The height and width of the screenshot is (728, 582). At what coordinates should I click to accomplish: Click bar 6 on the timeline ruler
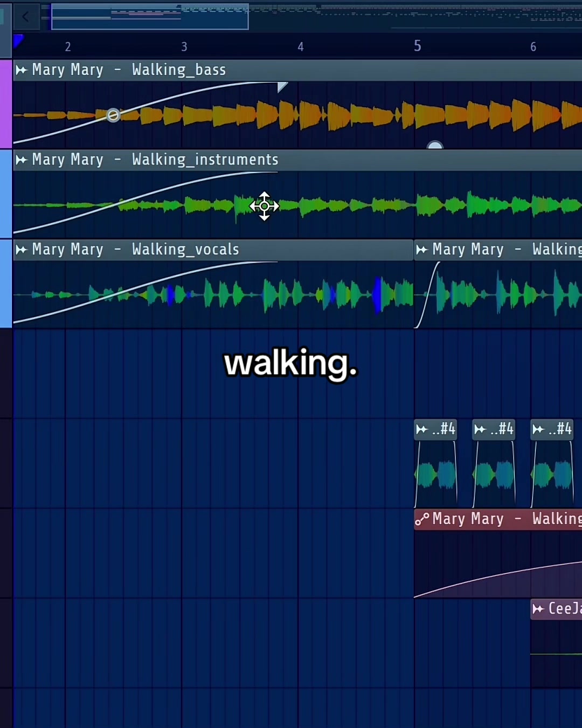pos(533,47)
